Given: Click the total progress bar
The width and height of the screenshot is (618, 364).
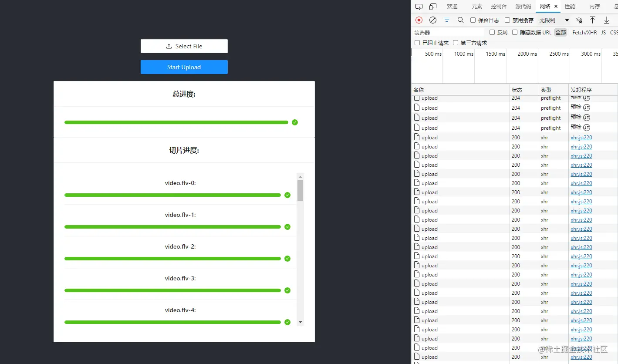Looking at the screenshot, I should pos(176,122).
